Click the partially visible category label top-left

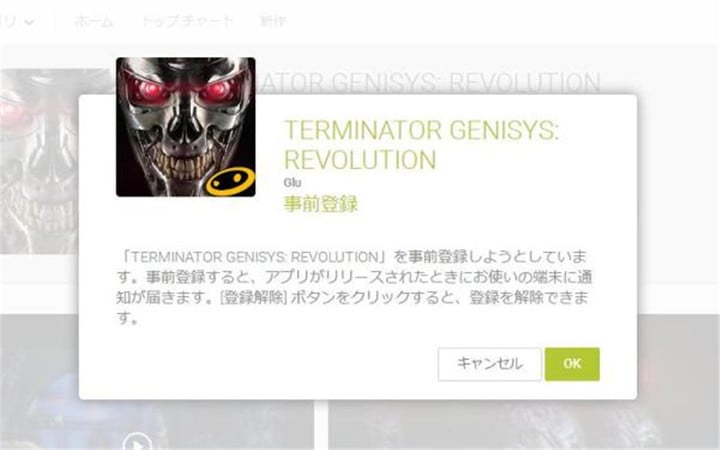click(x=8, y=22)
